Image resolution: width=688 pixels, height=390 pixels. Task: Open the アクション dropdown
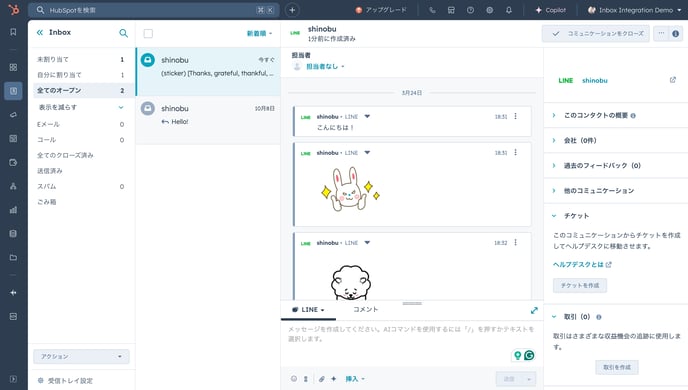click(81, 356)
